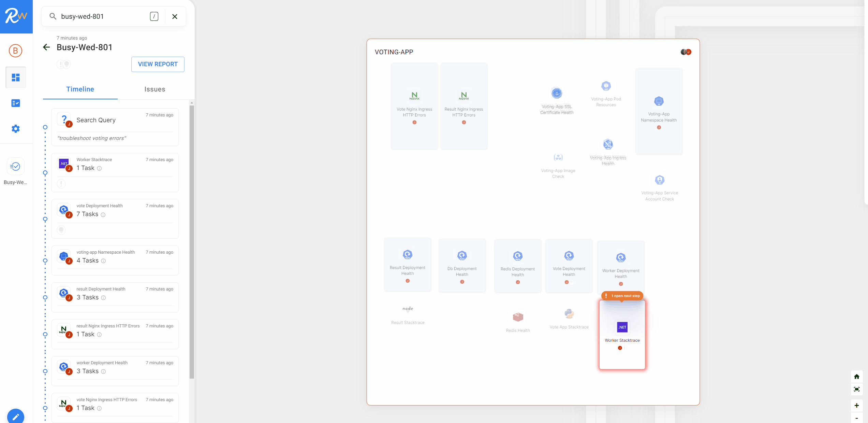Click the back arrow beside Busy-Wed-801
Viewport: 868px width, 423px height.
pyautogui.click(x=47, y=47)
